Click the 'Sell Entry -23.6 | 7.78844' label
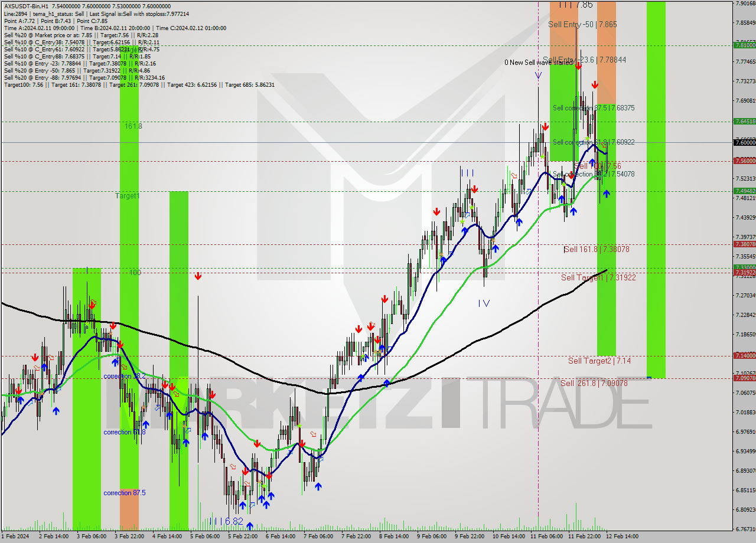The width and height of the screenshot is (756, 543). coord(584,60)
